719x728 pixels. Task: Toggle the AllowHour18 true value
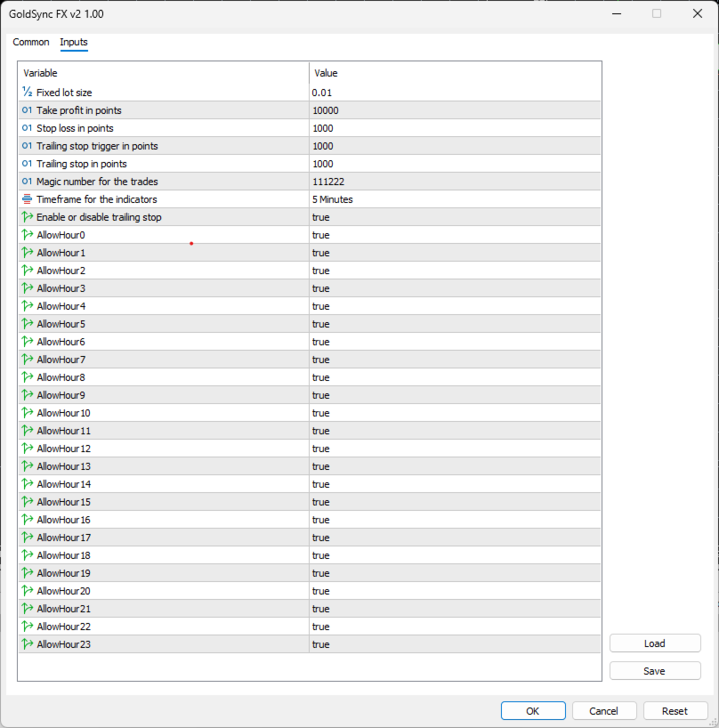pos(320,555)
